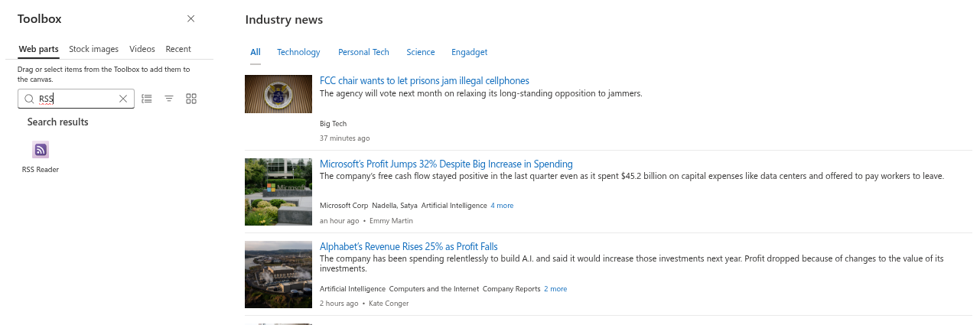The width and height of the screenshot is (980, 325).
Task: Click the "Company Reports" tag
Action: (511, 289)
